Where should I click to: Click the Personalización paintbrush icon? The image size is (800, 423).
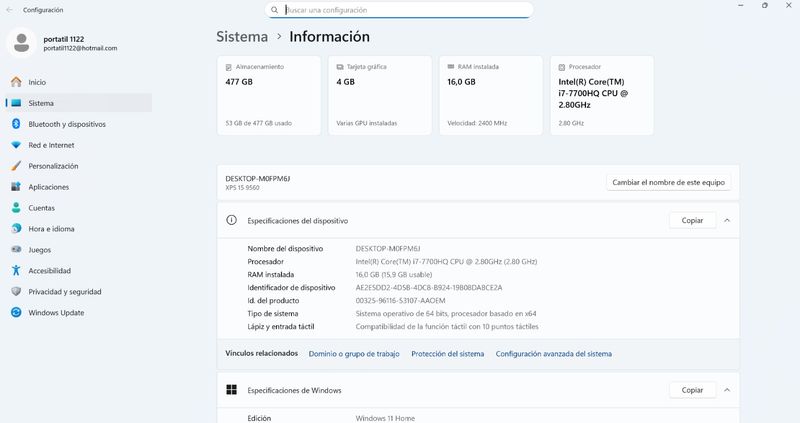click(16, 166)
